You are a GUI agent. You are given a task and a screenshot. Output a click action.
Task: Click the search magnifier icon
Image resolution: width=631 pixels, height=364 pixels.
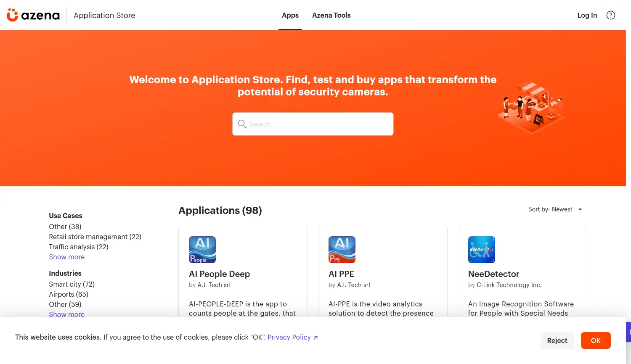click(242, 124)
